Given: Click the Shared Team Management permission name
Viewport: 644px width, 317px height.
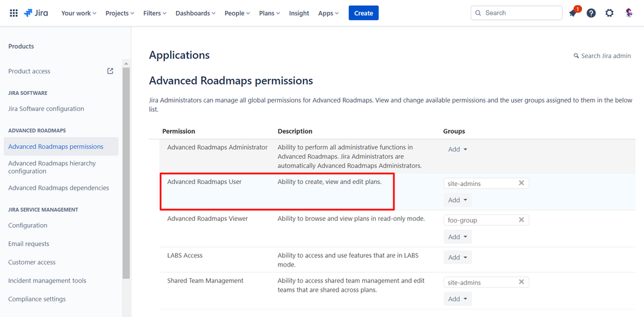Looking at the screenshot, I should click(206, 280).
